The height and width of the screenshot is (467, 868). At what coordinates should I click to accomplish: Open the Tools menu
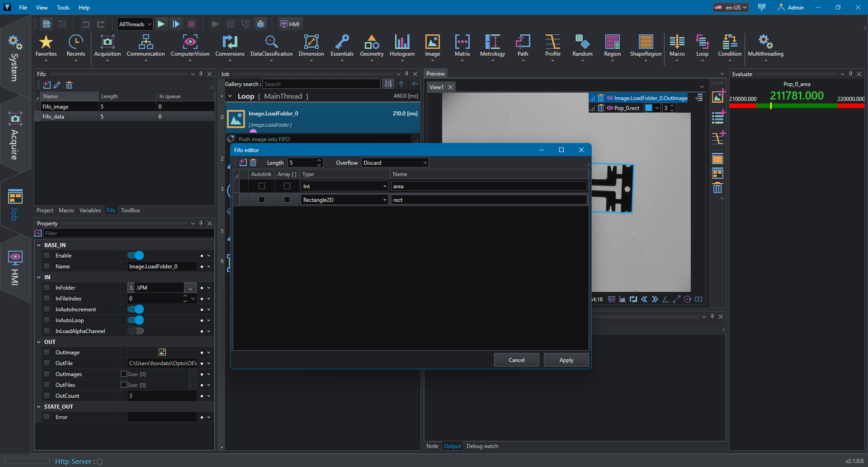(63, 7)
